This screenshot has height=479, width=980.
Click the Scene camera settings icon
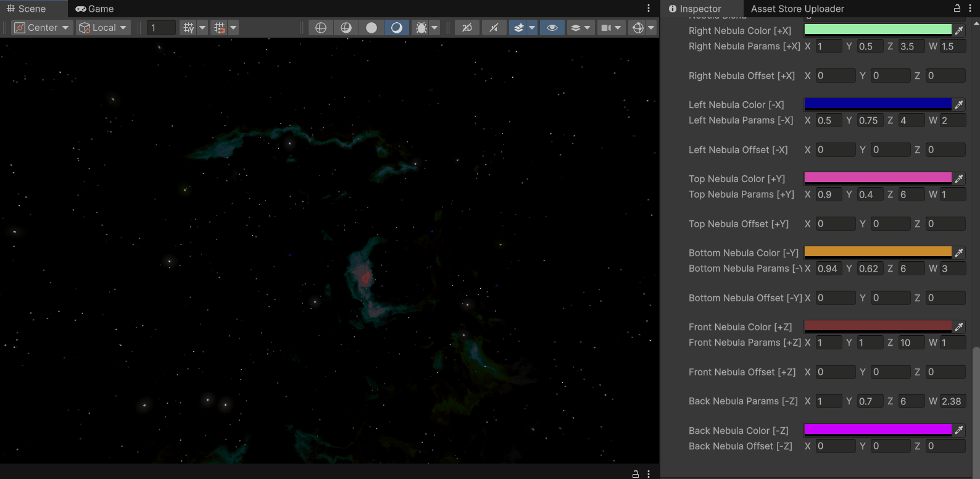pos(606,28)
